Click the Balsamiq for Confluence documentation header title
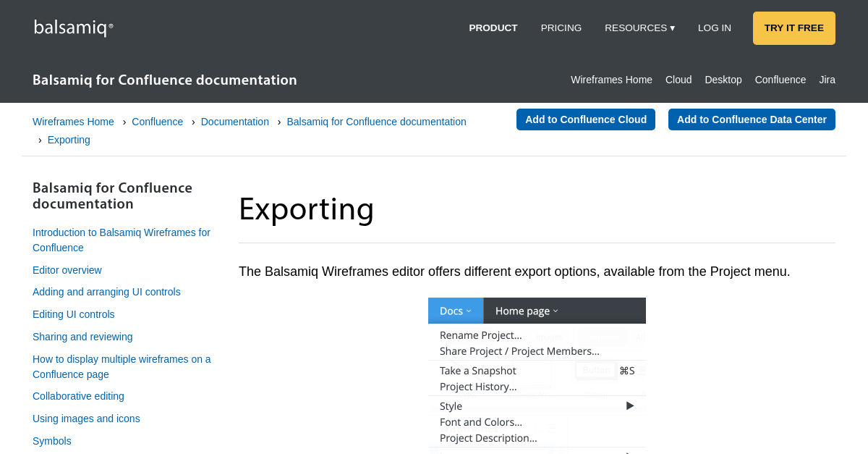The image size is (868, 454). click(x=165, y=80)
